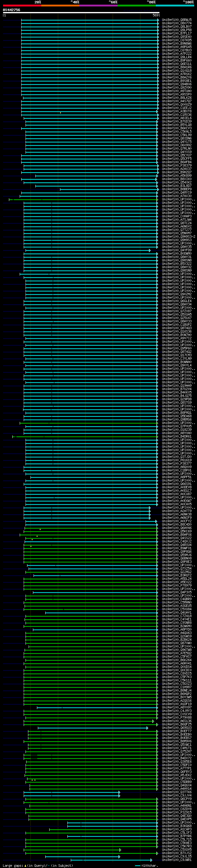
Task: Select label UniRef100_Q4P3X5
Action: point(176,592)
